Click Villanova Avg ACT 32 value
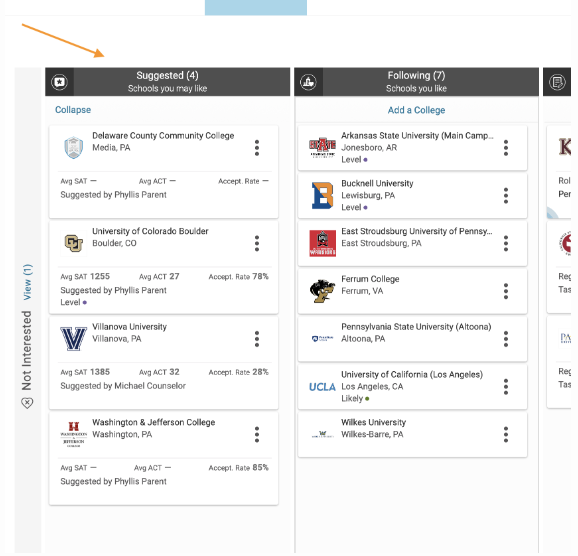578x556 pixels. pos(174,372)
